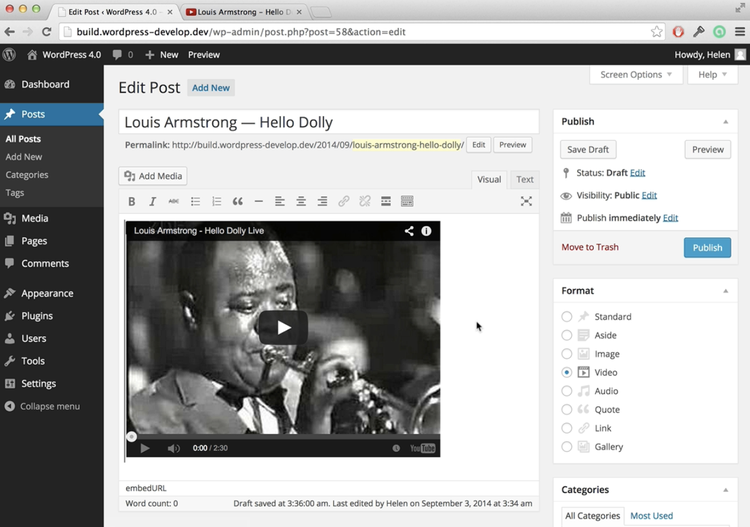Collapse the Categories panel

[726, 490]
